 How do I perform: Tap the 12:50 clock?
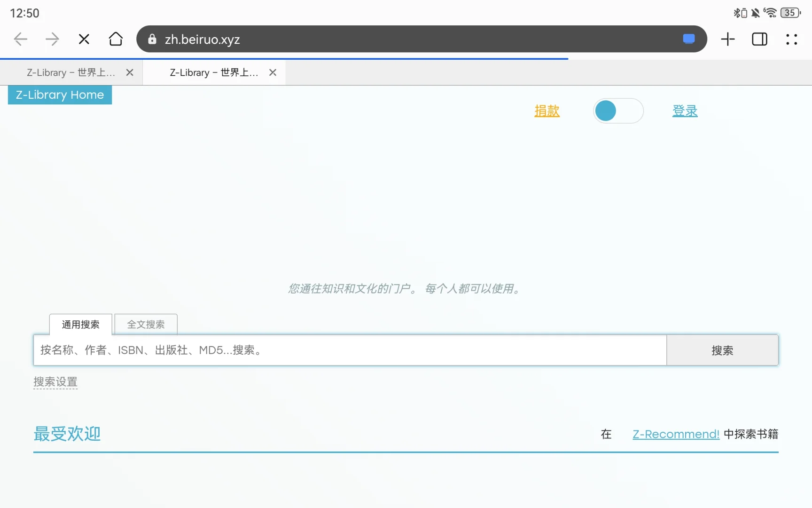click(24, 13)
